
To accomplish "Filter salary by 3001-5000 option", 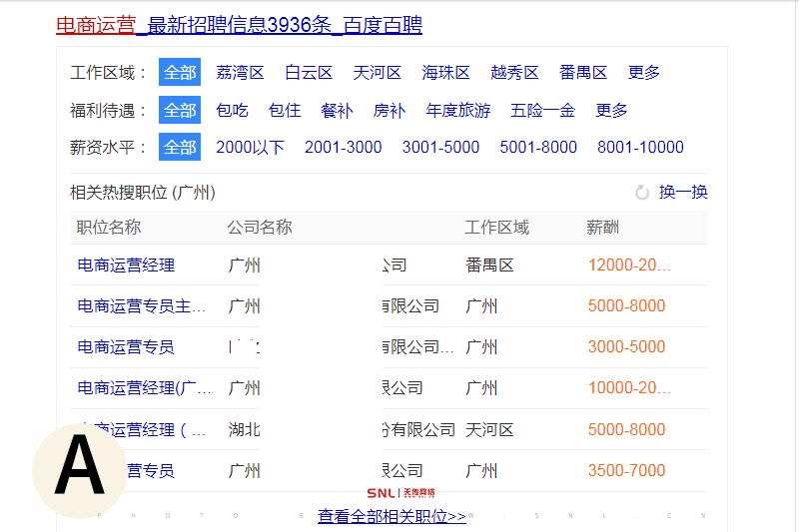I will [x=440, y=147].
